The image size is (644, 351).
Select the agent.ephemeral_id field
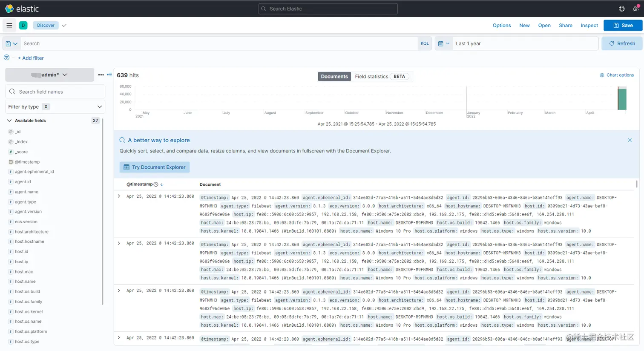(x=34, y=172)
